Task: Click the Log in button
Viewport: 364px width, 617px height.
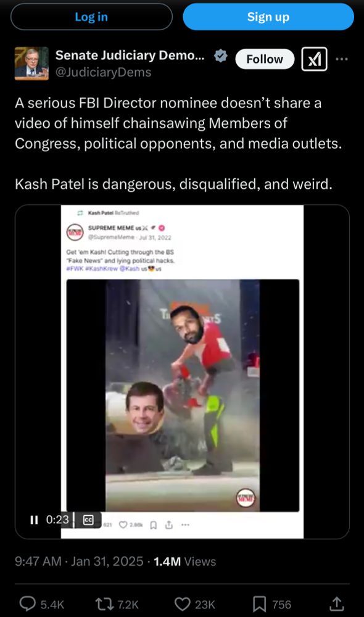Action: (91, 17)
